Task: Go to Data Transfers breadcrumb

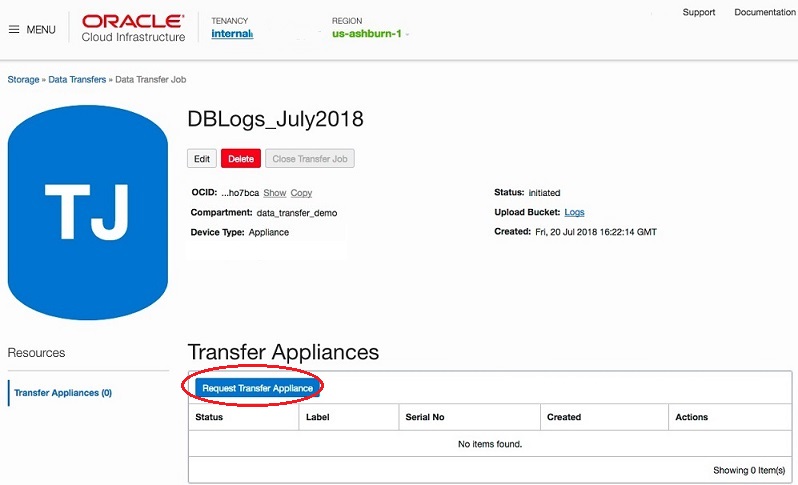Action: click(x=77, y=79)
